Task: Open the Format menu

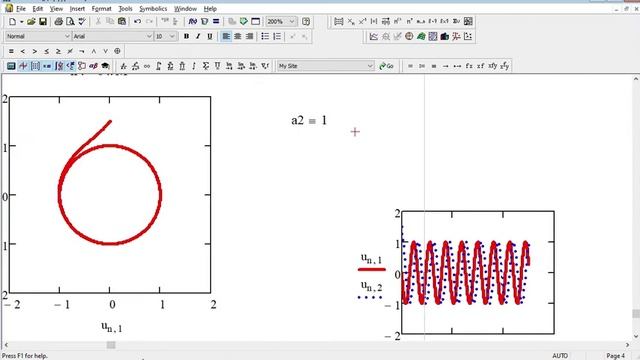Action: pyautogui.click(x=101, y=9)
